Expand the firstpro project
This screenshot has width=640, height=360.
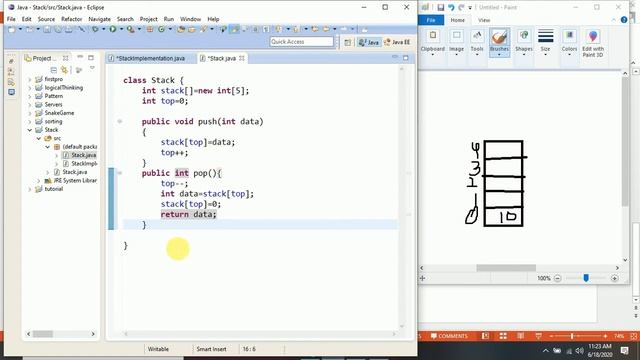(30, 79)
